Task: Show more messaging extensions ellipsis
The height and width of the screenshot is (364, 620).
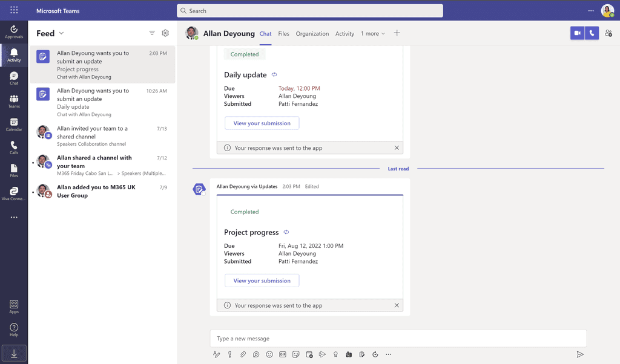Action: pyautogui.click(x=389, y=354)
